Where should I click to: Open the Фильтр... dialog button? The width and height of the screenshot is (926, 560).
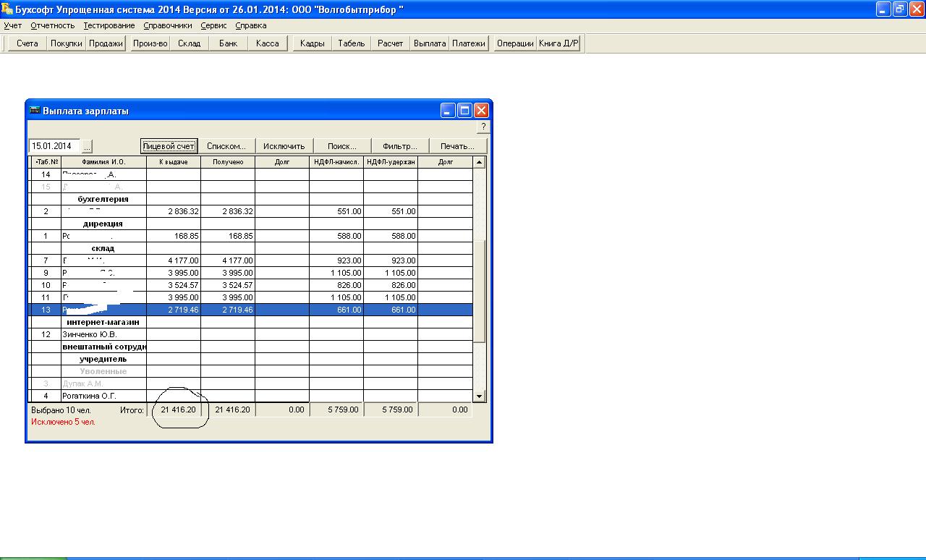[399, 146]
